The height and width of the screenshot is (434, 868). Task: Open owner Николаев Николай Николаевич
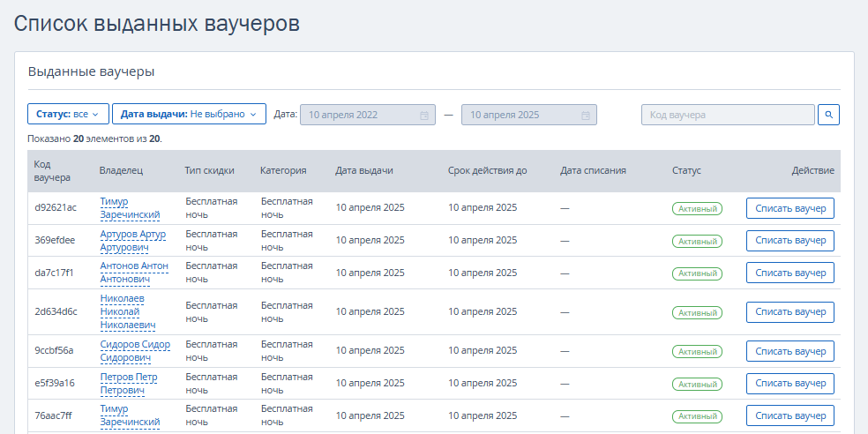128,311
